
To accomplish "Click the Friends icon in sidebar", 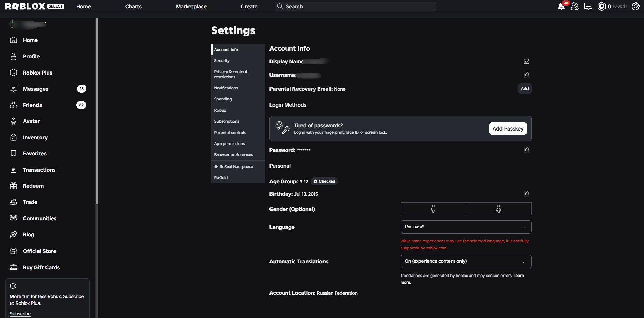I will click(x=14, y=105).
